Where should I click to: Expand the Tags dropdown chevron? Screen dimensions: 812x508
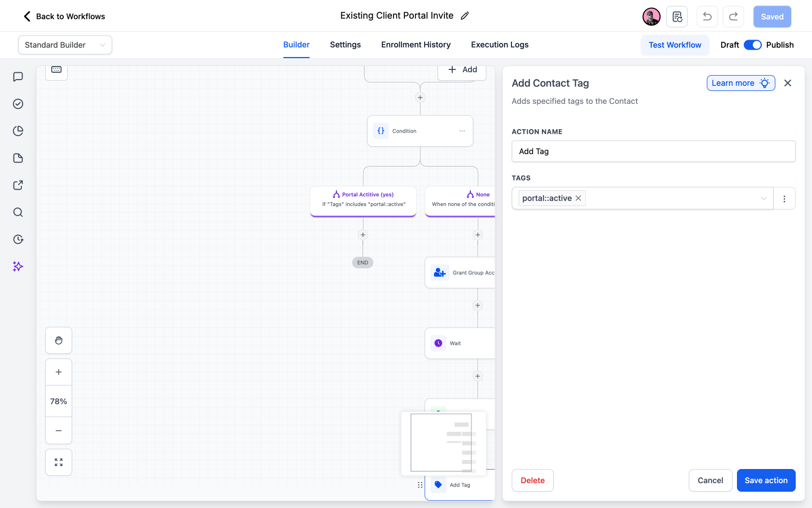[764, 198]
